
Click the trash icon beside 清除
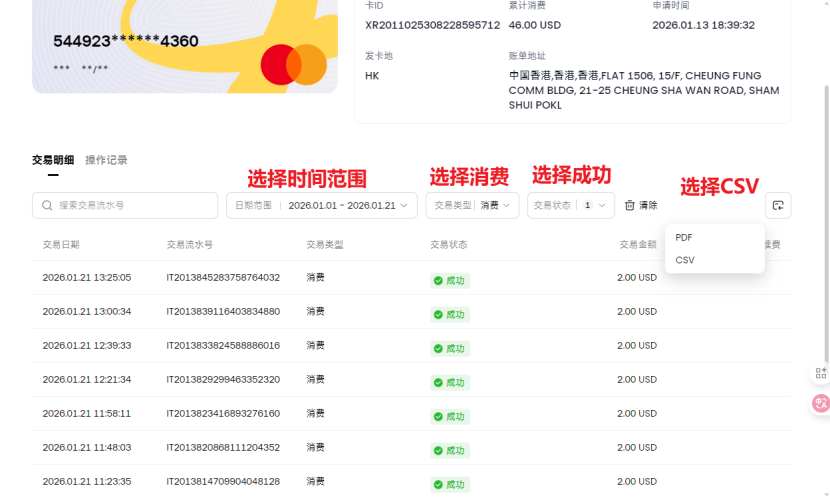pos(629,205)
